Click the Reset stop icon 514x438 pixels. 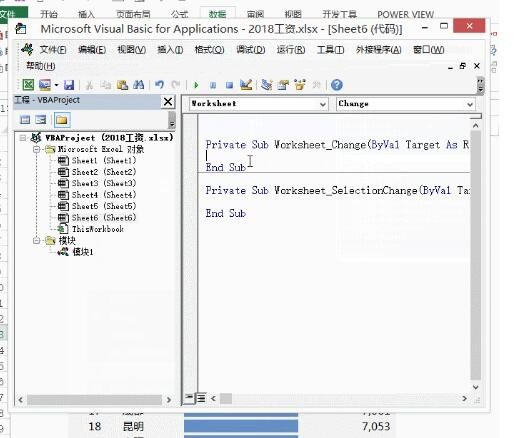[x=229, y=86]
